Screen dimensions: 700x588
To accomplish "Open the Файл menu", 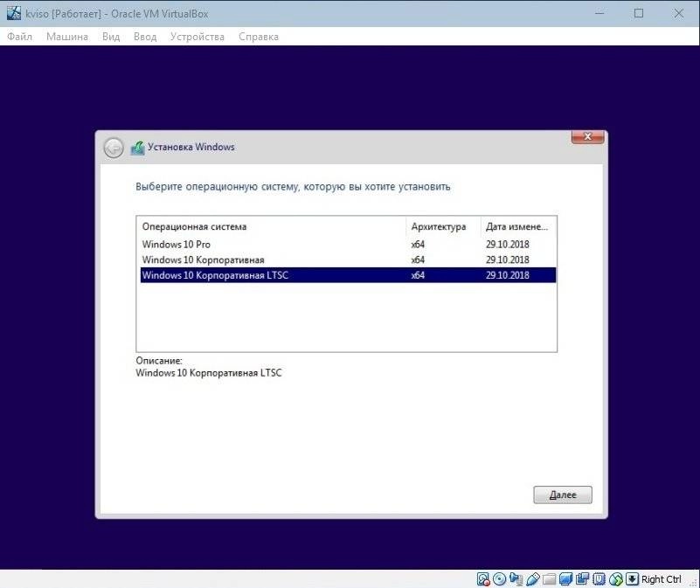I will (19, 37).
